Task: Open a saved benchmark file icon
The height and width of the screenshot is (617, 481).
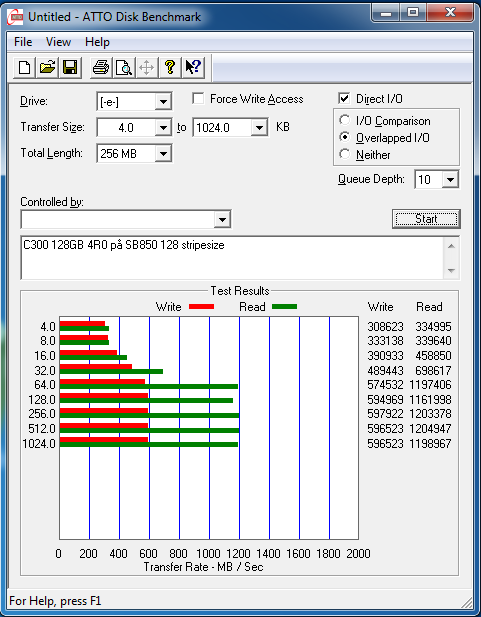Action: click(47, 68)
